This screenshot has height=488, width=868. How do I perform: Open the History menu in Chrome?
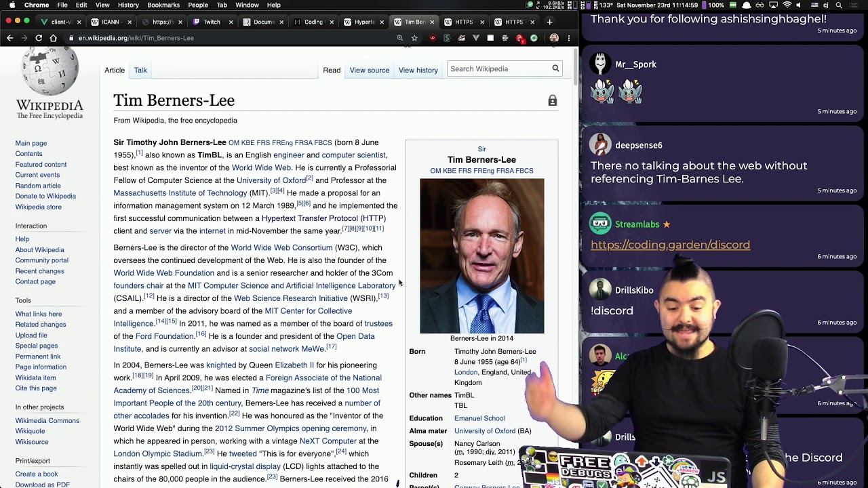pos(128,5)
